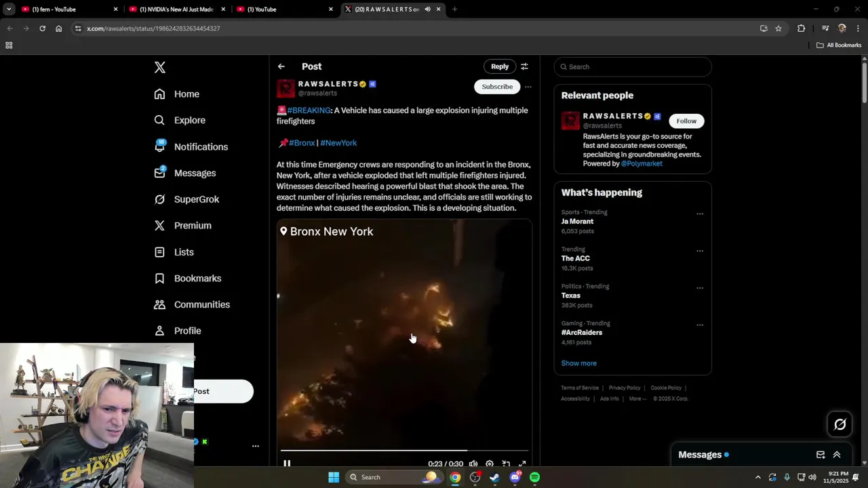Screen dimensions: 868x488
Task: Open Discord from the taskbar
Action: click(x=515, y=477)
